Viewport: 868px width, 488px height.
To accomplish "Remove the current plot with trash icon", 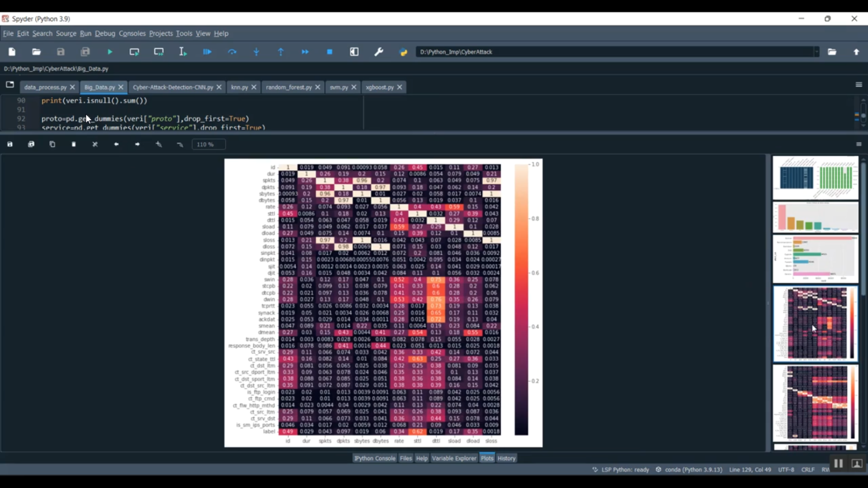I will tap(73, 144).
